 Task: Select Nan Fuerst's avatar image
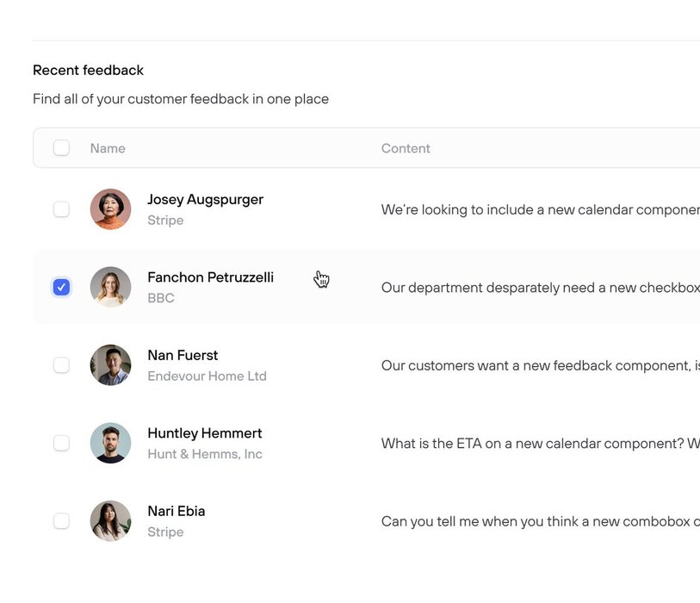[x=110, y=365]
